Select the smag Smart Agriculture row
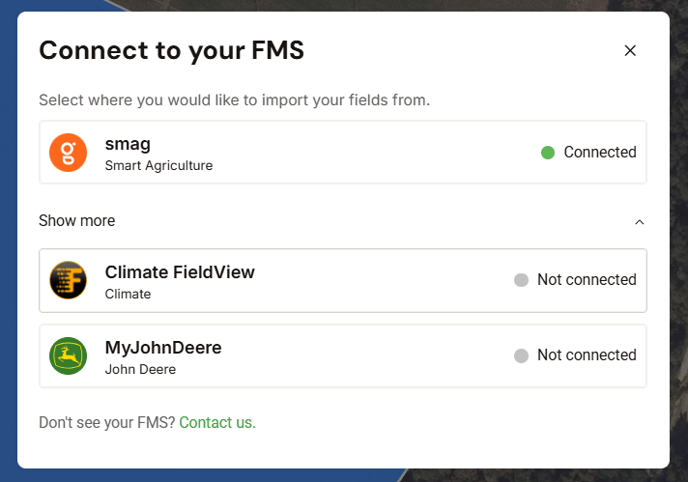 point(343,152)
